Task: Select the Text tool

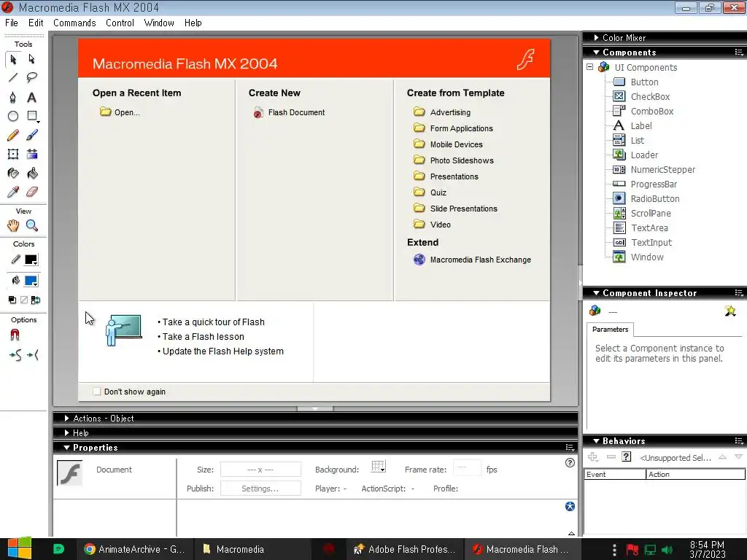Action: pyautogui.click(x=32, y=97)
